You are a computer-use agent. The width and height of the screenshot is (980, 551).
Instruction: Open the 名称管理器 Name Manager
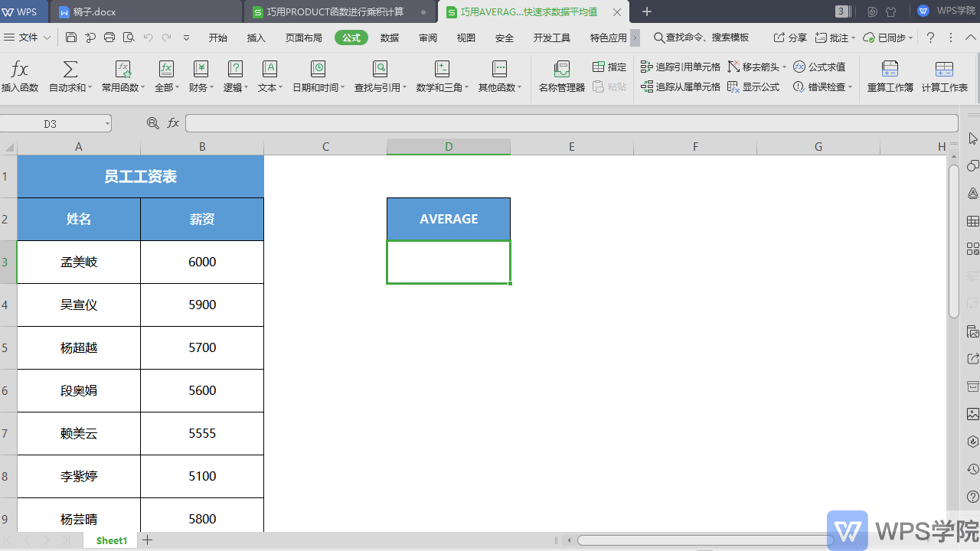[x=561, y=74]
